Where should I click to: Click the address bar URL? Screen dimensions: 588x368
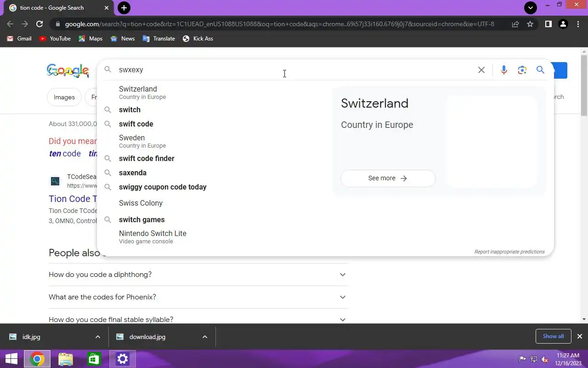coord(279,24)
